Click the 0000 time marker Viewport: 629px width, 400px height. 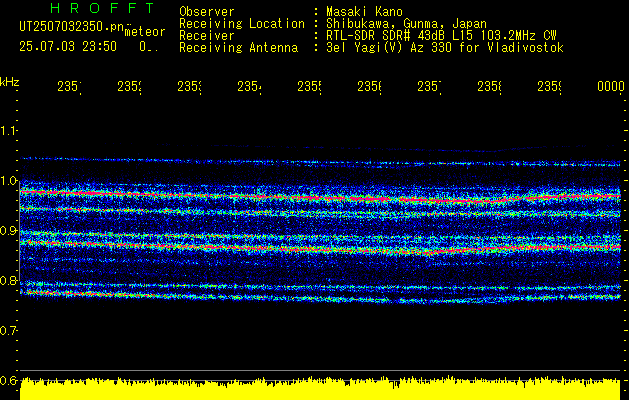611,87
